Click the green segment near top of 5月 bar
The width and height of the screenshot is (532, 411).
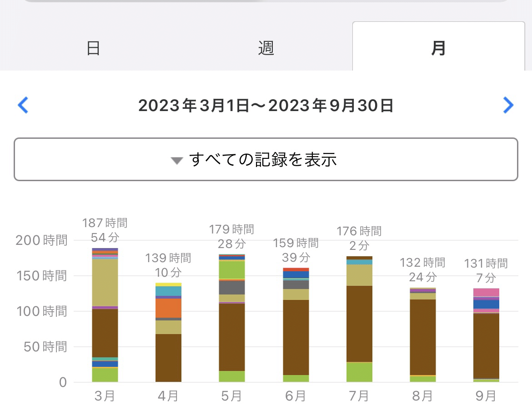pyautogui.click(x=232, y=270)
